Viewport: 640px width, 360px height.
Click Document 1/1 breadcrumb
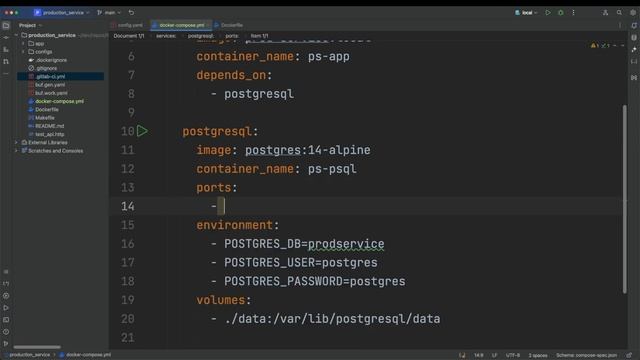[129, 36]
